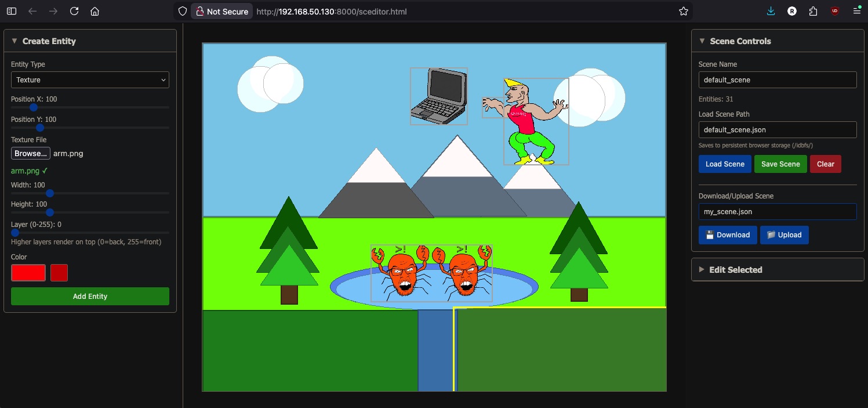Select the angry crabs entity in pond
868x408 pixels.
[x=431, y=273]
